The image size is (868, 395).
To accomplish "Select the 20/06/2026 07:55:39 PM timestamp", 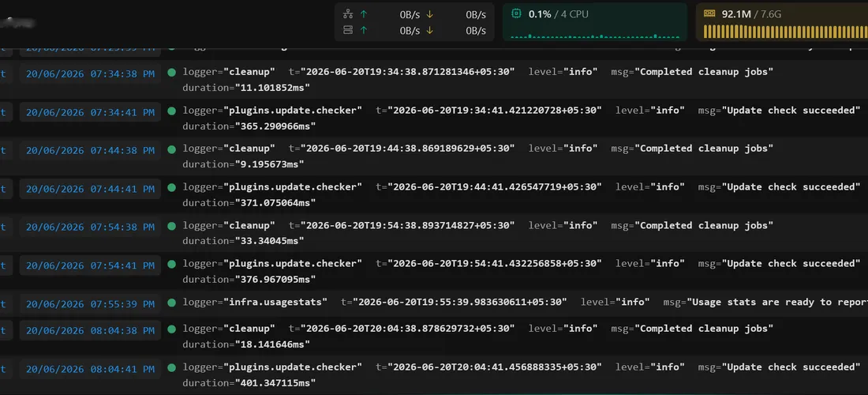I will (90, 303).
